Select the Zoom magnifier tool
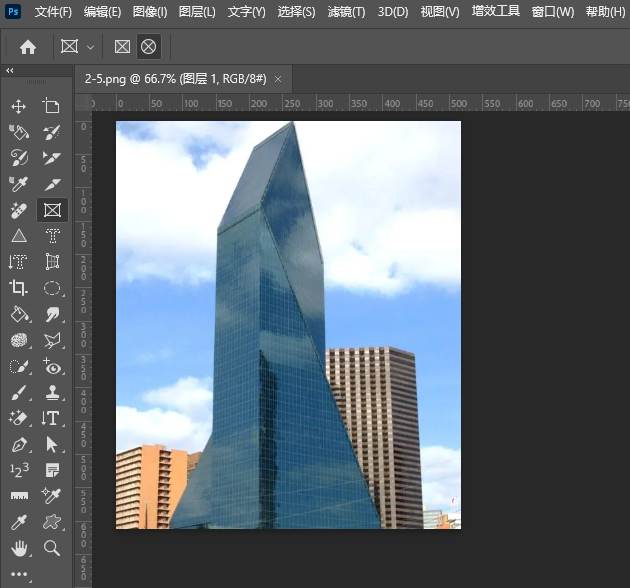Viewport: 630px width, 588px height. (52, 548)
